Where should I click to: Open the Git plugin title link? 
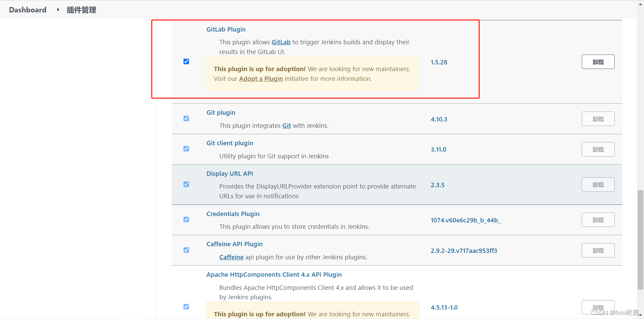point(221,112)
